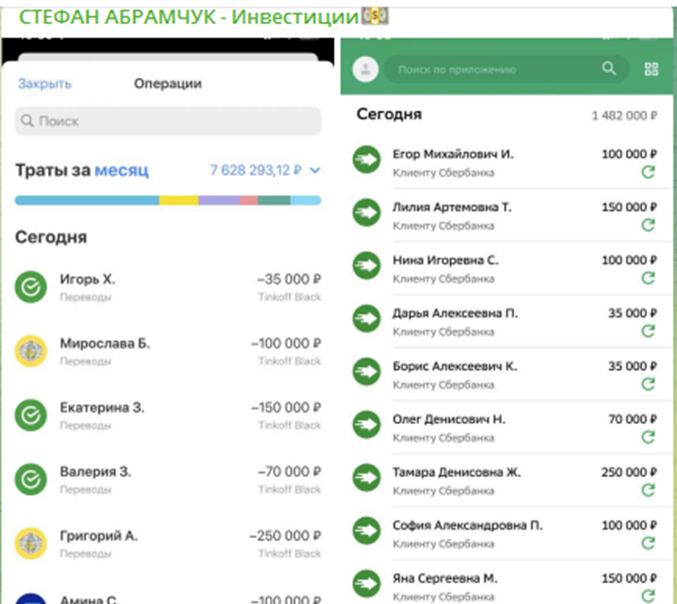677x604 pixels.
Task: Select the blue segment of spending bar
Action: click(87, 200)
